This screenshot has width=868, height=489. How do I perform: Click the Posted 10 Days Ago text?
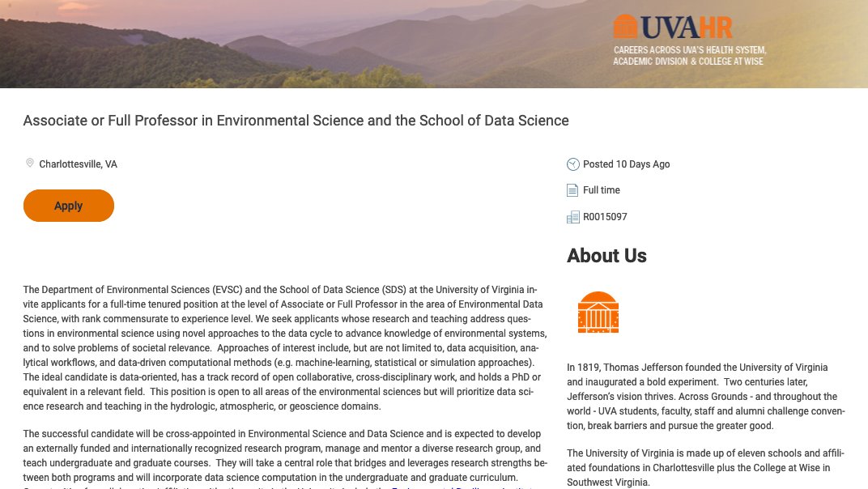(x=627, y=164)
